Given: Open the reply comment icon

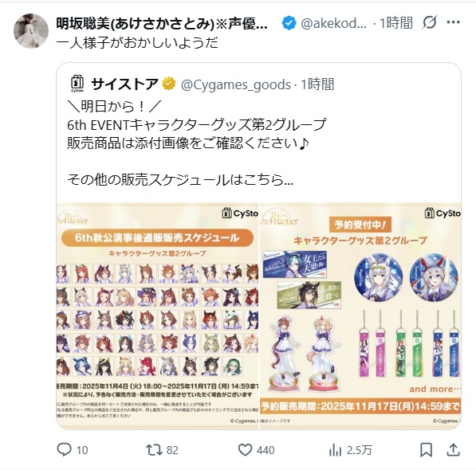Looking at the screenshot, I should pyautogui.click(x=65, y=449).
